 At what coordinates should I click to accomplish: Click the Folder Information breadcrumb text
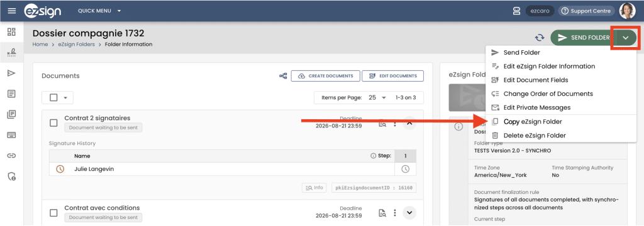[128, 45]
